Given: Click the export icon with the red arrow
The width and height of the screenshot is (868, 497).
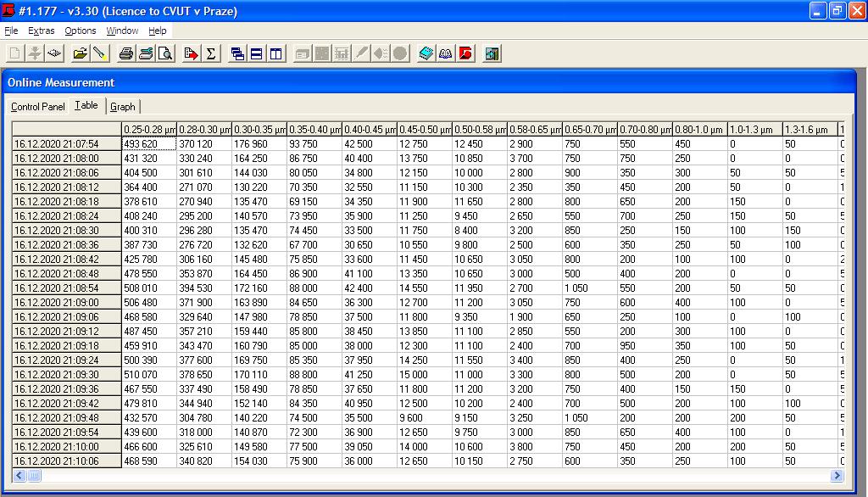Looking at the screenshot, I should pos(192,53).
